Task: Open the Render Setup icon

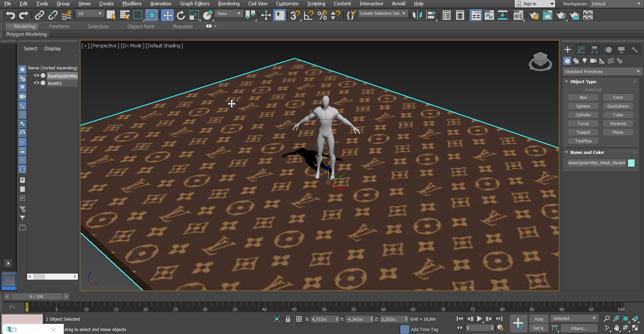Action: coord(534,15)
